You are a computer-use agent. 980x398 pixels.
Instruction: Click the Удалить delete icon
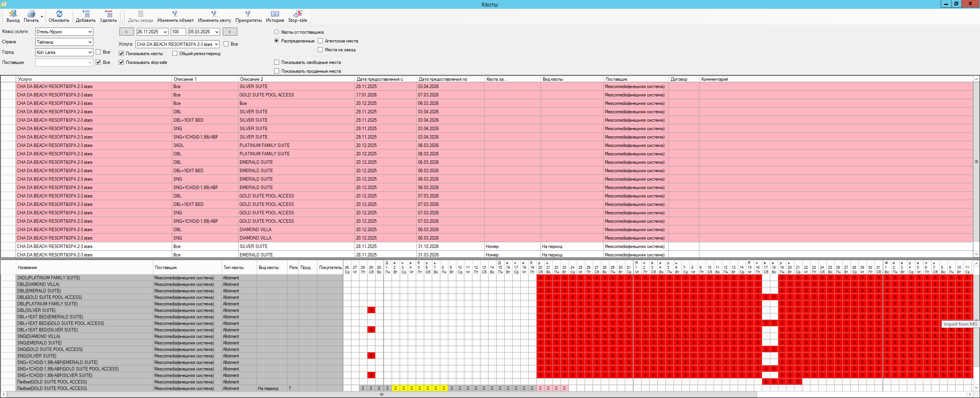(108, 14)
